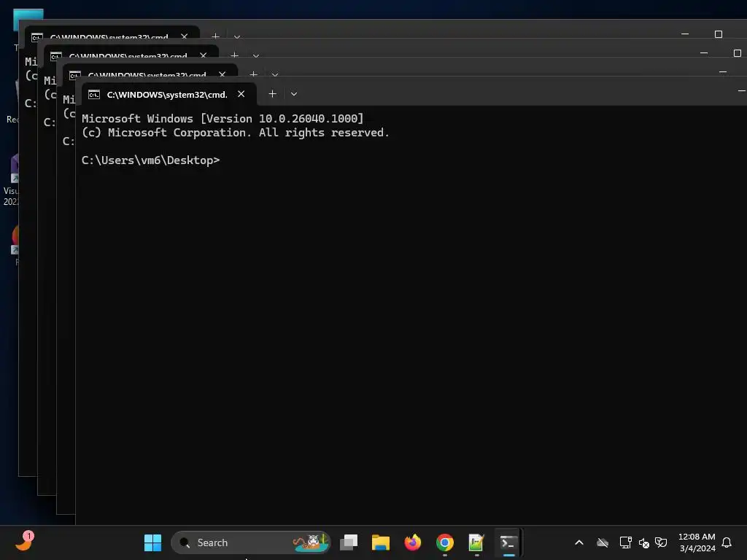Open File Explorer from the taskbar
The image size is (747, 560).
pyautogui.click(x=381, y=542)
